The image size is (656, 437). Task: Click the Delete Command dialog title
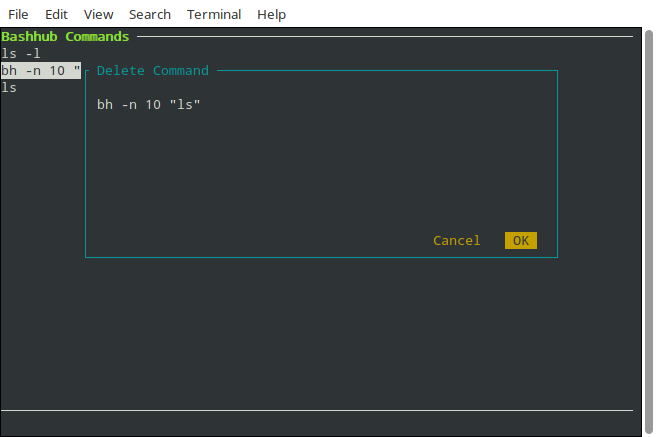click(152, 71)
